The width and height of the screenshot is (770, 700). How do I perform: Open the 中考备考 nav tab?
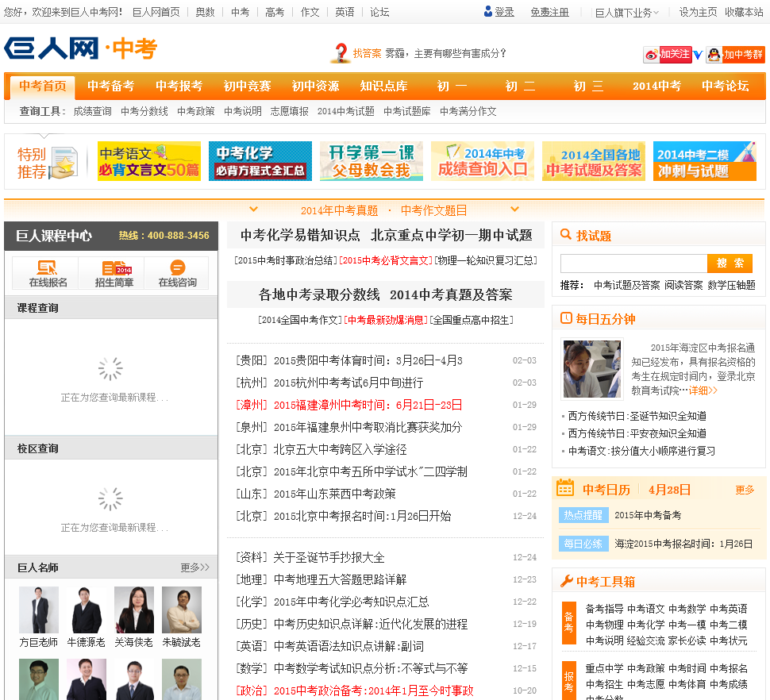111,87
